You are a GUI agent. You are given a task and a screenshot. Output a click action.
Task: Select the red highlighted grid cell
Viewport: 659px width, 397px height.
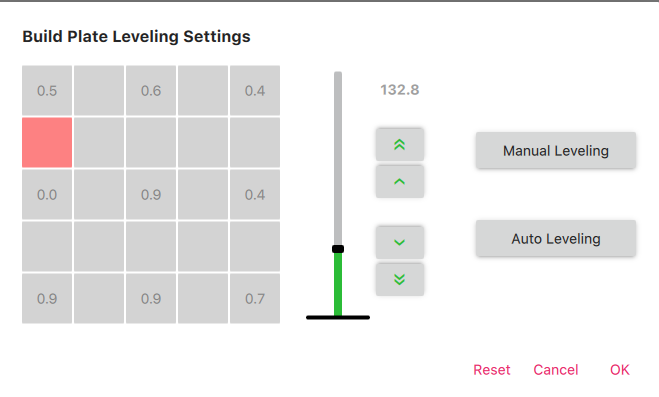coord(47,142)
